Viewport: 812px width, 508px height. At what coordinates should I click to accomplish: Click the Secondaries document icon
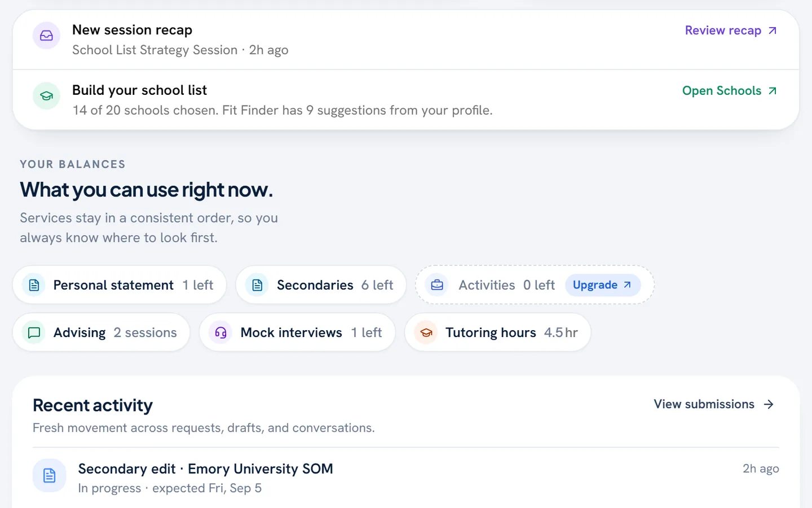257,285
